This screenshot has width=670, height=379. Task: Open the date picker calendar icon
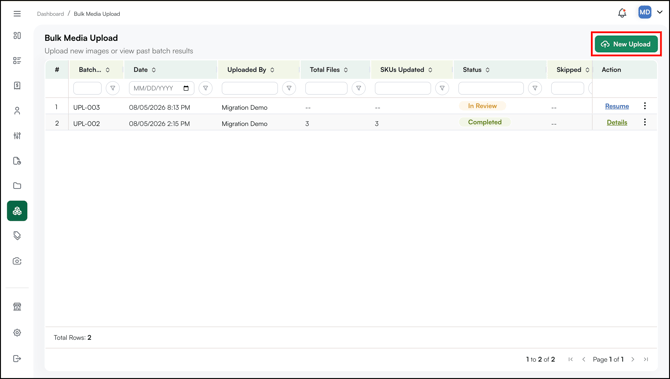tap(186, 88)
